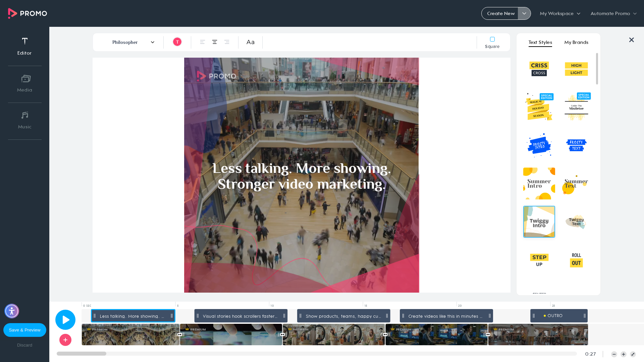The image size is (644, 362).
Task: Select the OUTRO clip in timeline
Action: coord(559,316)
